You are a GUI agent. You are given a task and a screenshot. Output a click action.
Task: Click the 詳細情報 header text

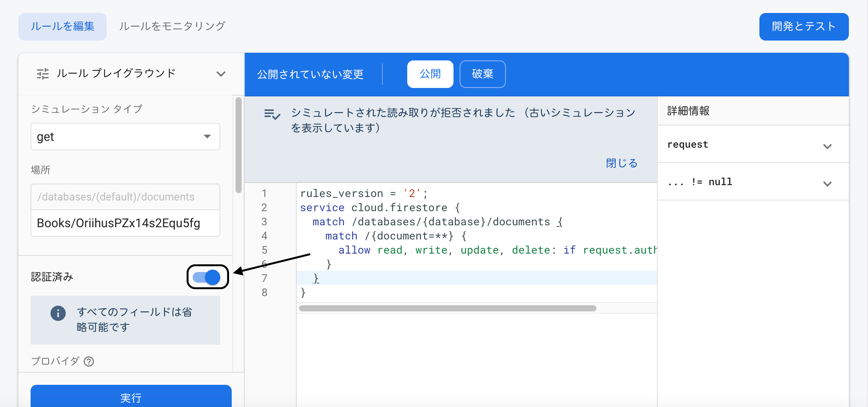pos(688,111)
